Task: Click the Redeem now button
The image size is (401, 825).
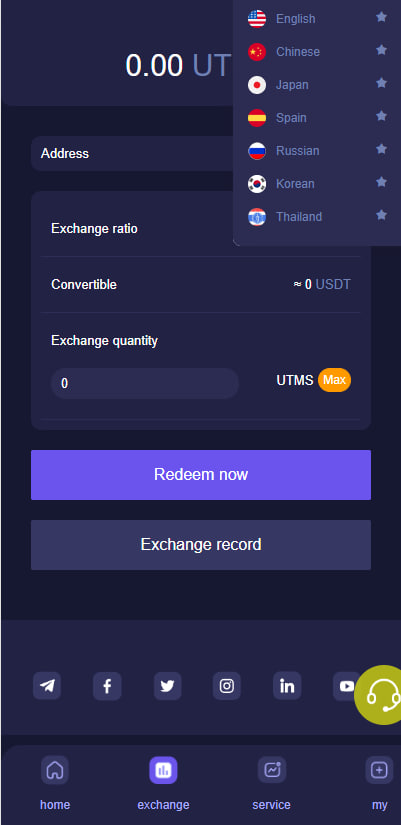Action: pos(201,475)
